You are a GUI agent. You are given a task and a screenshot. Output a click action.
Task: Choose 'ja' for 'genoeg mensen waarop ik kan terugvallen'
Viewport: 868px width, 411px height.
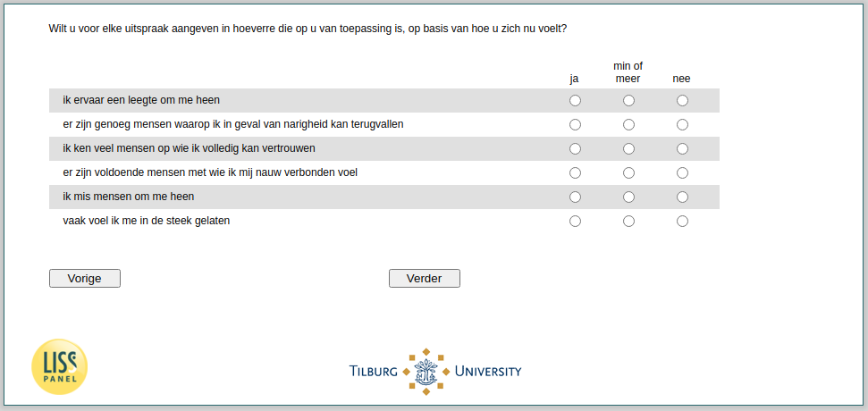pos(575,125)
